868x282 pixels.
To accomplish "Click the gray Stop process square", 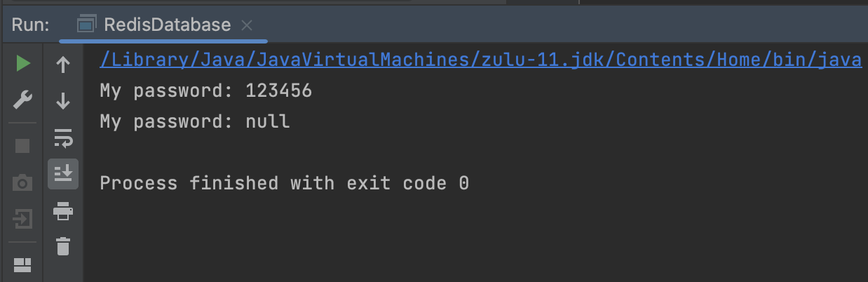I will pos(23,146).
